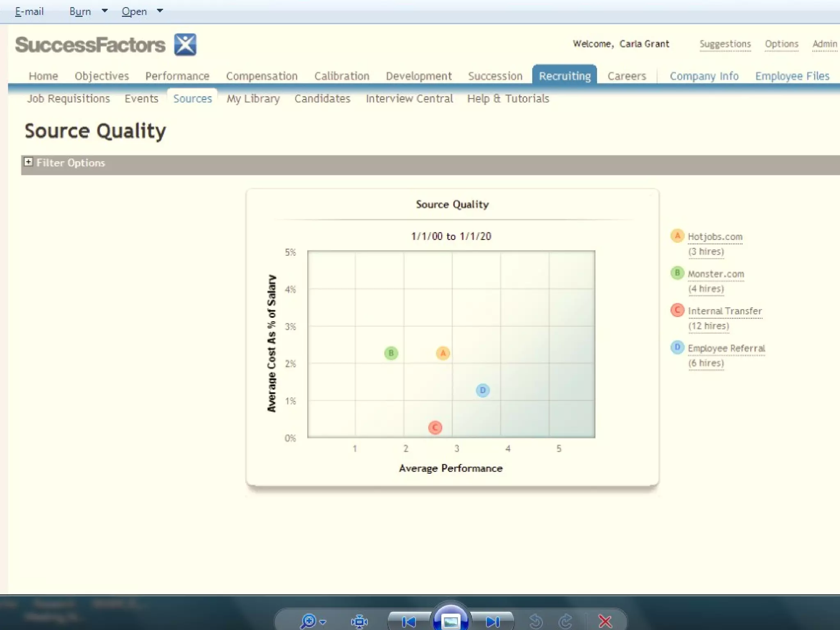Click the SuccessFactors X logo icon
840x630 pixels.
click(185, 44)
